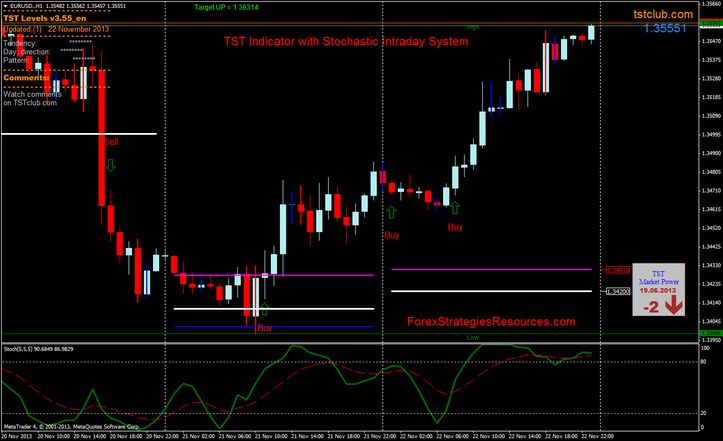The height and width of the screenshot is (441, 723).
Task: Click the 22 Nov 22:00 time axis label
Action: click(598, 436)
